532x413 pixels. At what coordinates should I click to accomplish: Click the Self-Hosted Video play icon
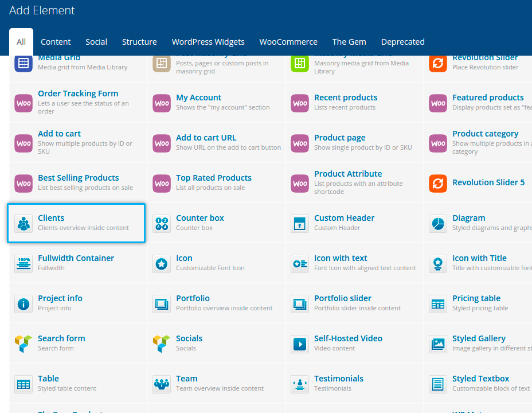click(x=300, y=344)
